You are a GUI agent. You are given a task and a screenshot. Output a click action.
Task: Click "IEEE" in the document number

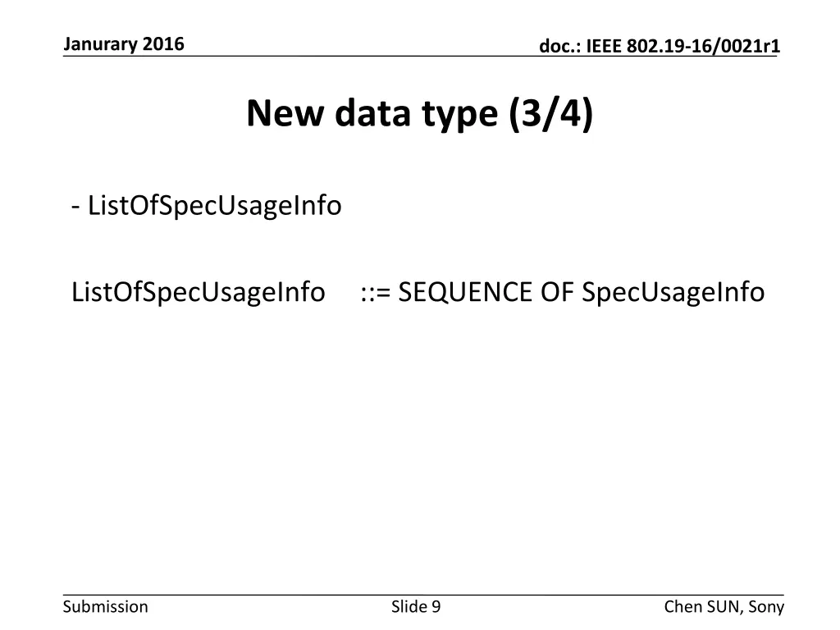[x=605, y=48]
